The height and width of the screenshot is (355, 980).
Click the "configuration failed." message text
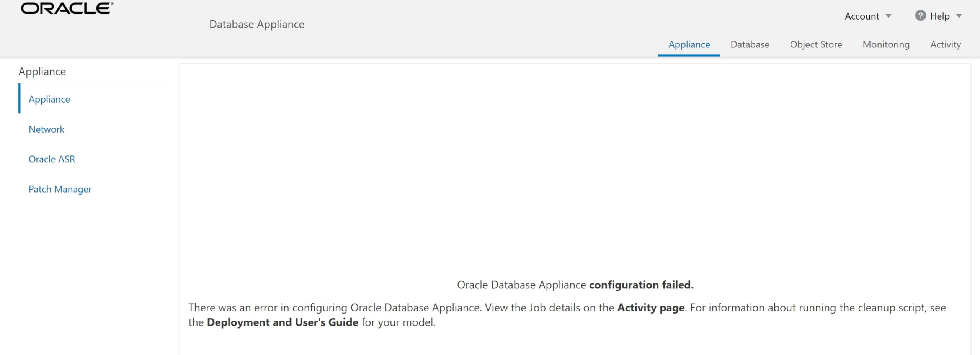641,285
